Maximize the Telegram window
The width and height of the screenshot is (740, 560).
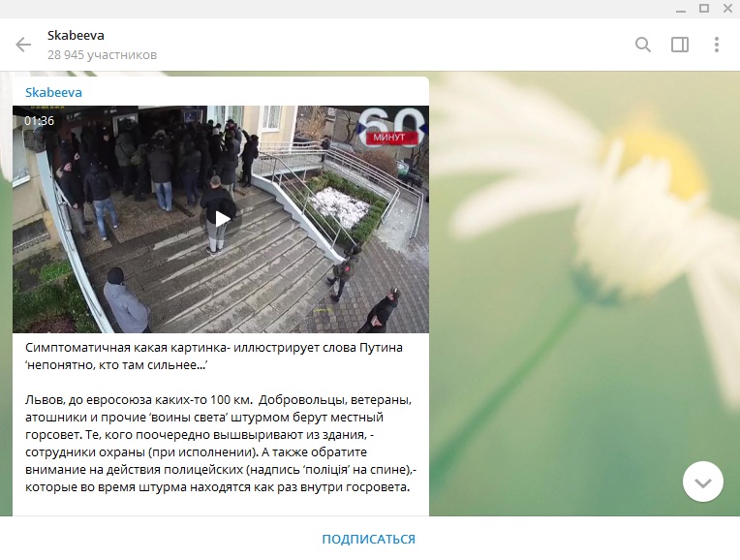703,8
